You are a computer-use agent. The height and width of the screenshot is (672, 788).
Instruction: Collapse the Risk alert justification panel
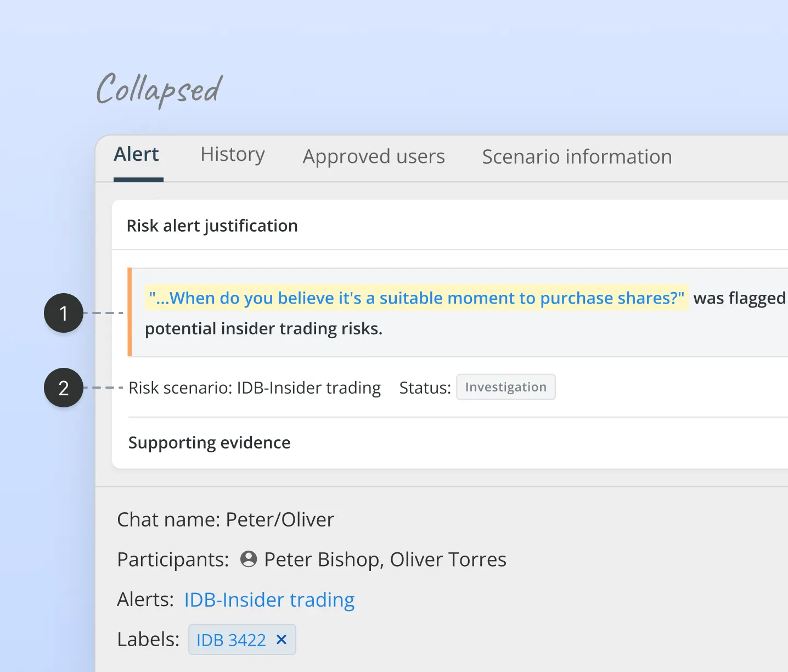[x=212, y=225]
